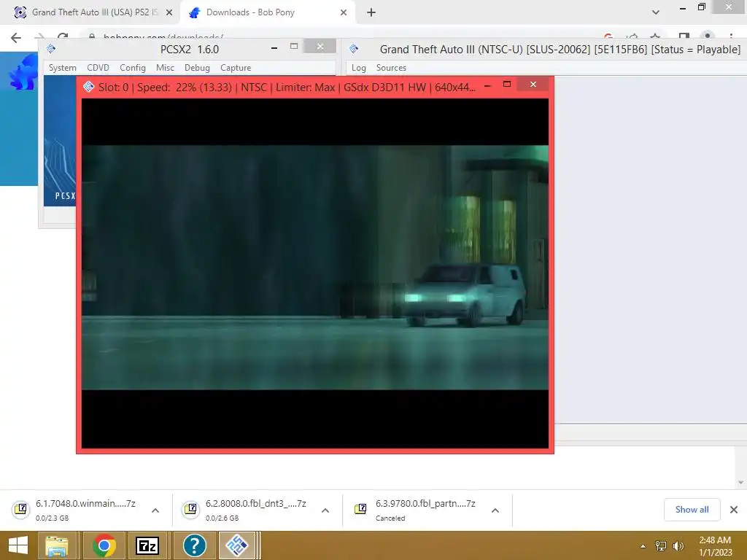Open the 6.2.8008.0.fbl_dnt3 download item
The image size is (747, 560).
tap(255, 510)
